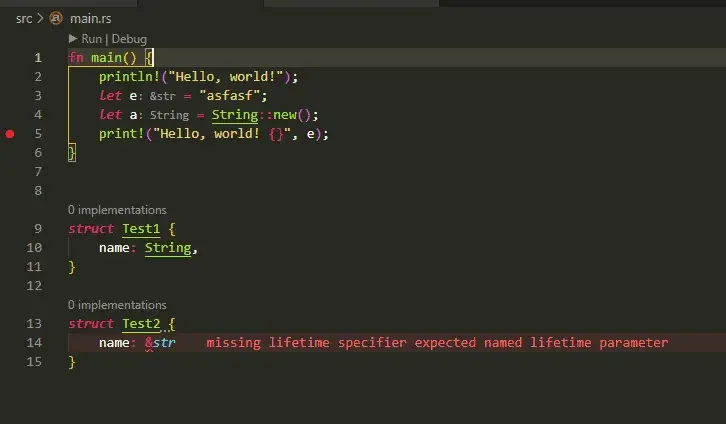Click '0 implementations' lens above Test1
Viewport: 726px width, 424px height.
coord(117,210)
